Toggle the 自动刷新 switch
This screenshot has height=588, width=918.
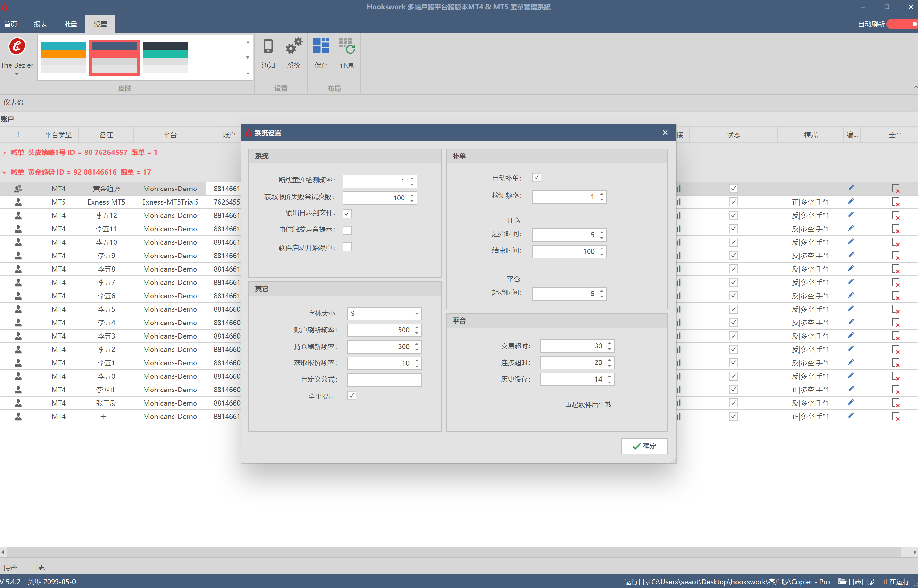902,24
